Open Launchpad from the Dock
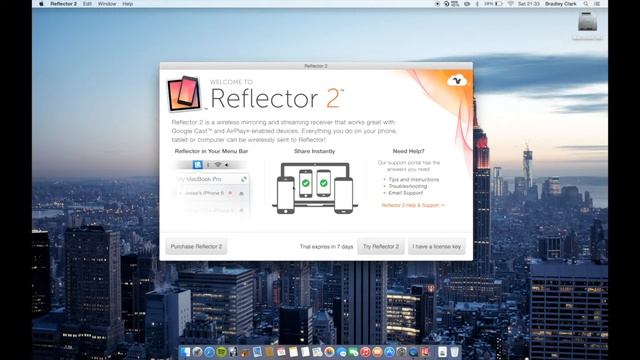This screenshot has height=360, width=640. (197, 352)
